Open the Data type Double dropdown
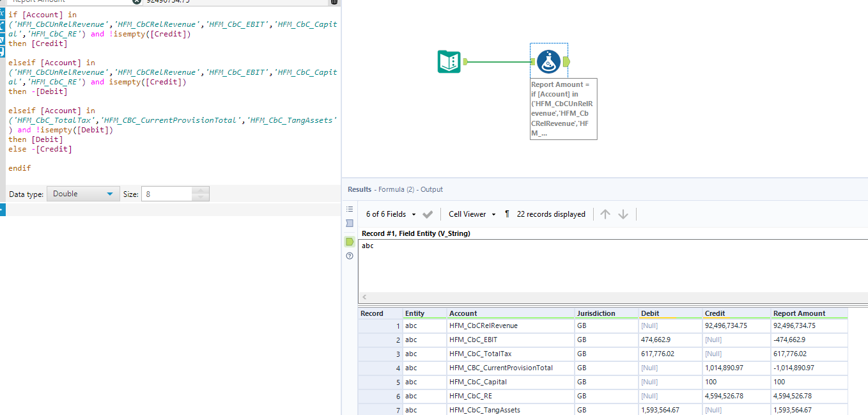The image size is (868, 415). click(83, 194)
